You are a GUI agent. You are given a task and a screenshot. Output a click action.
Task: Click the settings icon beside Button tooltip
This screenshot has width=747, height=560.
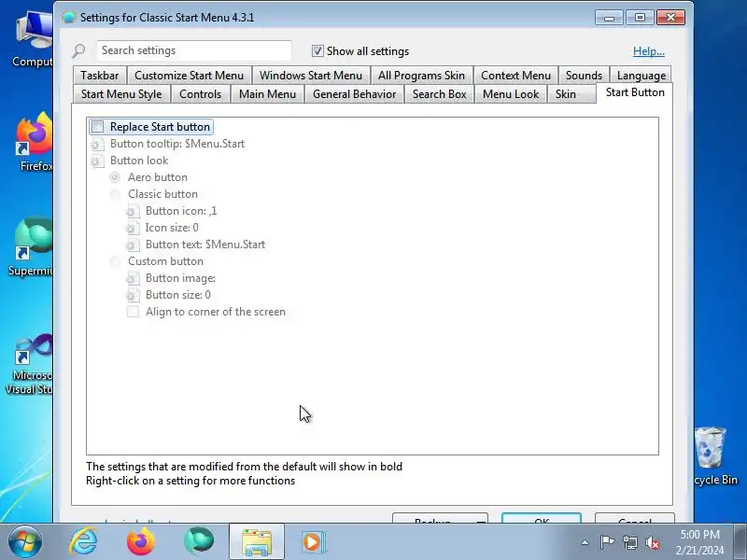(x=97, y=144)
